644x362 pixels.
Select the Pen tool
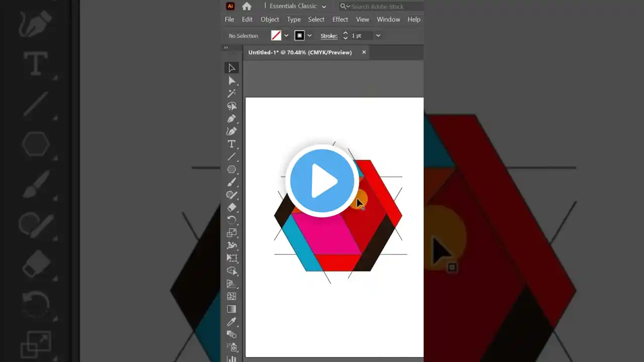(x=231, y=119)
